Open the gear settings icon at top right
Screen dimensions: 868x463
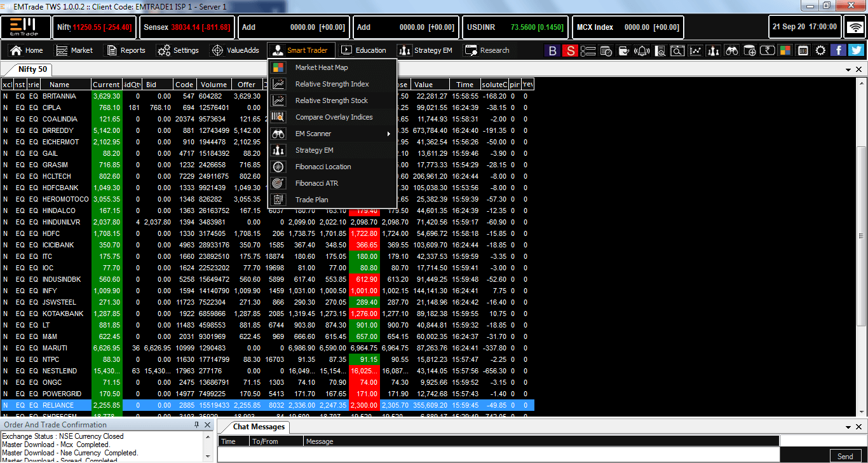pyautogui.click(x=820, y=50)
